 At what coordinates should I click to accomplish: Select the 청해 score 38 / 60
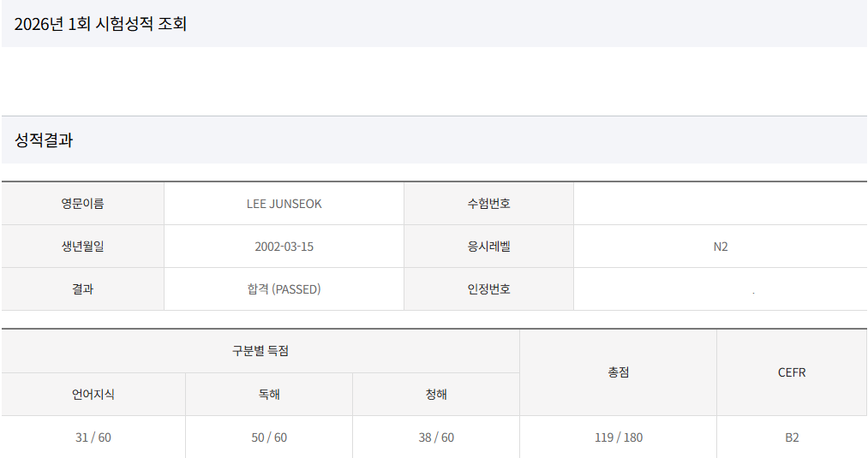tap(436, 437)
